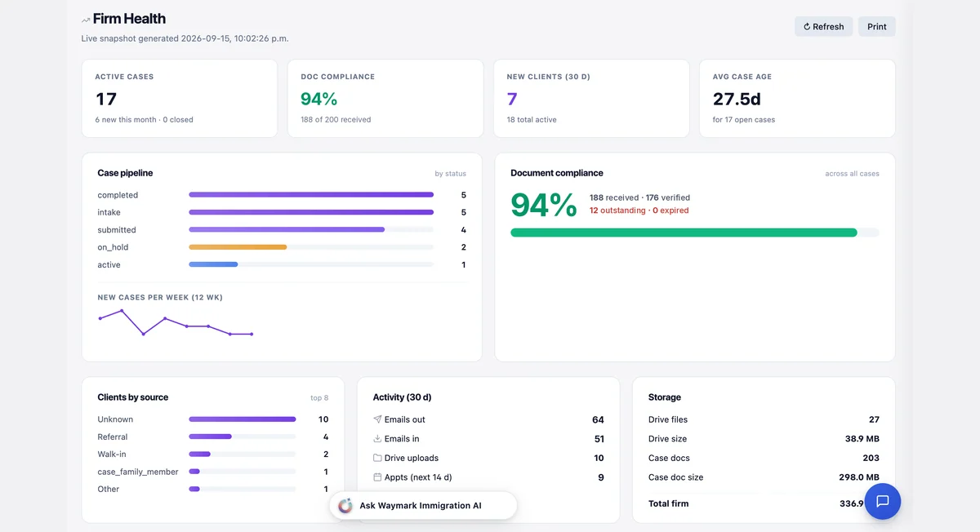The image size is (980, 532).
Task: Click the Emails in download icon
Action: click(x=377, y=438)
